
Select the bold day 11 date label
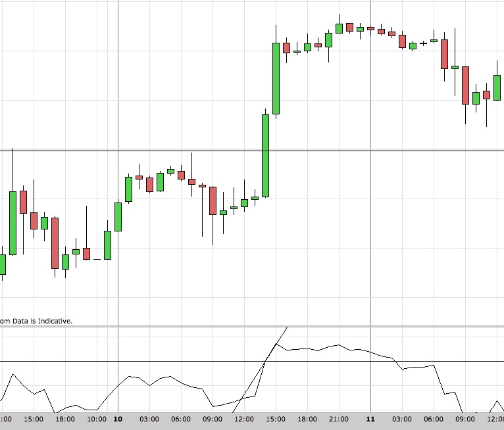pos(370,419)
